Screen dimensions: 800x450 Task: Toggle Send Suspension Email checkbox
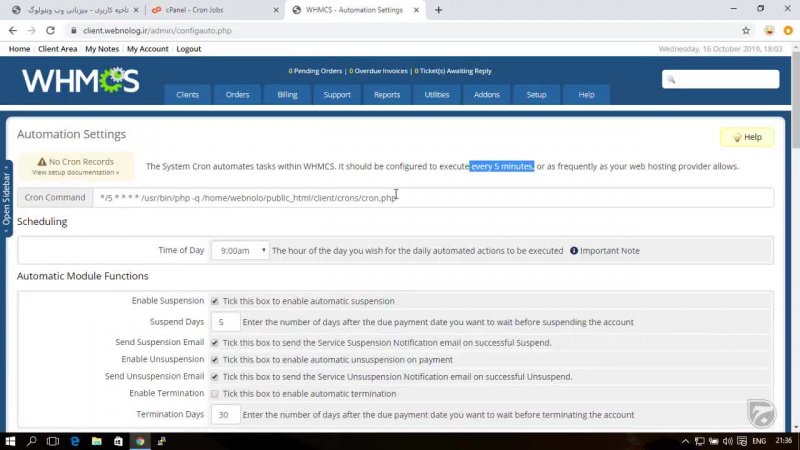point(215,343)
